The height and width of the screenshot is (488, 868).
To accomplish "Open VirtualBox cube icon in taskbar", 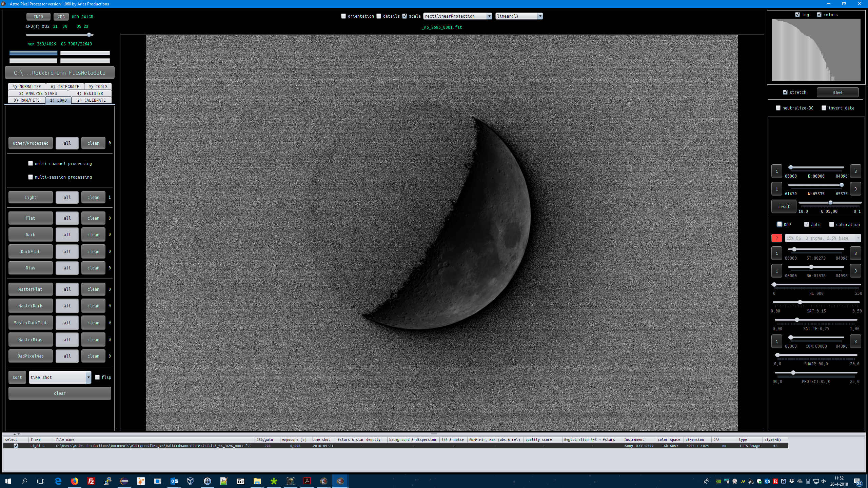I will (190, 481).
